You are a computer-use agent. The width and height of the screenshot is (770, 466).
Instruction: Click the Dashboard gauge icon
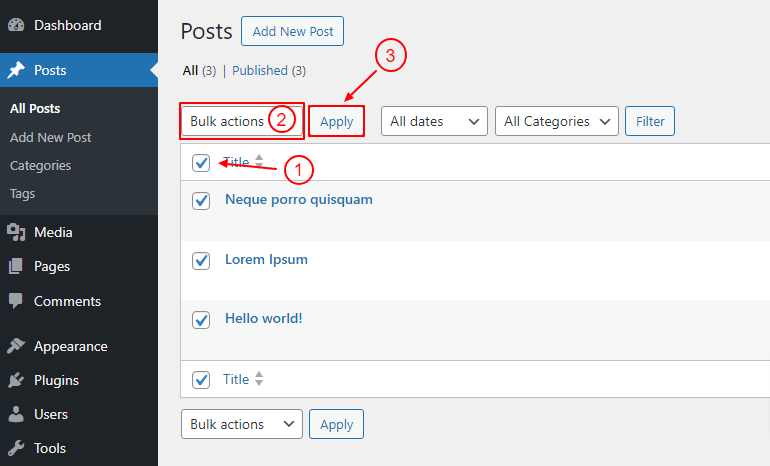click(16, 25)
